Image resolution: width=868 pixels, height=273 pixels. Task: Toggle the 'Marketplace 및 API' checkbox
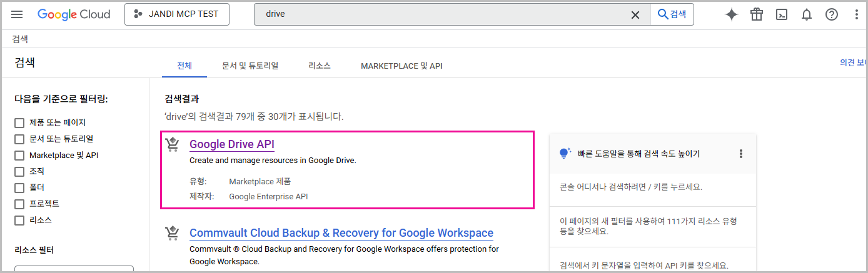pyautogui.click(x=19, y=155)
